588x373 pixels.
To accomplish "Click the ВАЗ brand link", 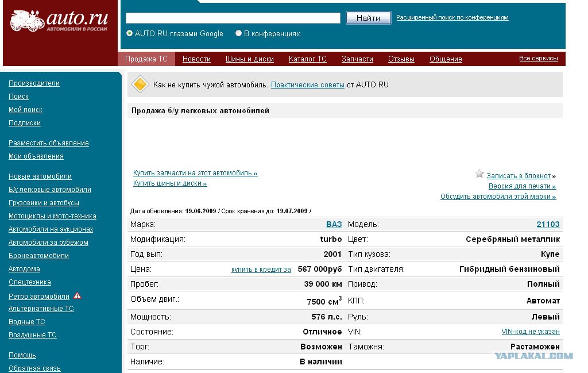I will point(334,224).
